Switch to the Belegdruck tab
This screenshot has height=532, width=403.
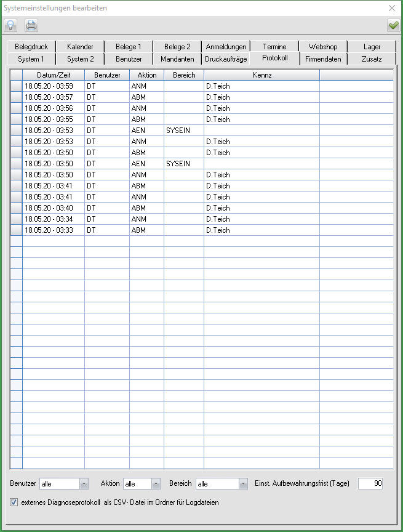pos(31,46)
